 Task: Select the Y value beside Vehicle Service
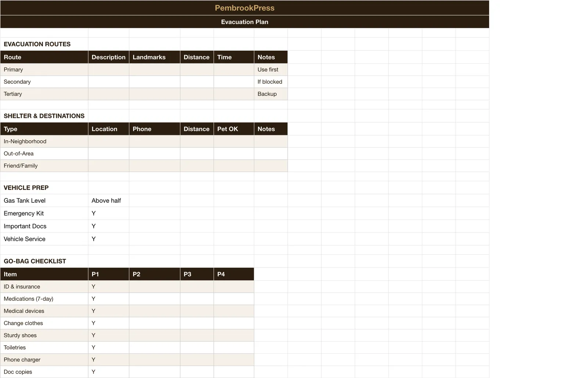click(x=108, y=239)
